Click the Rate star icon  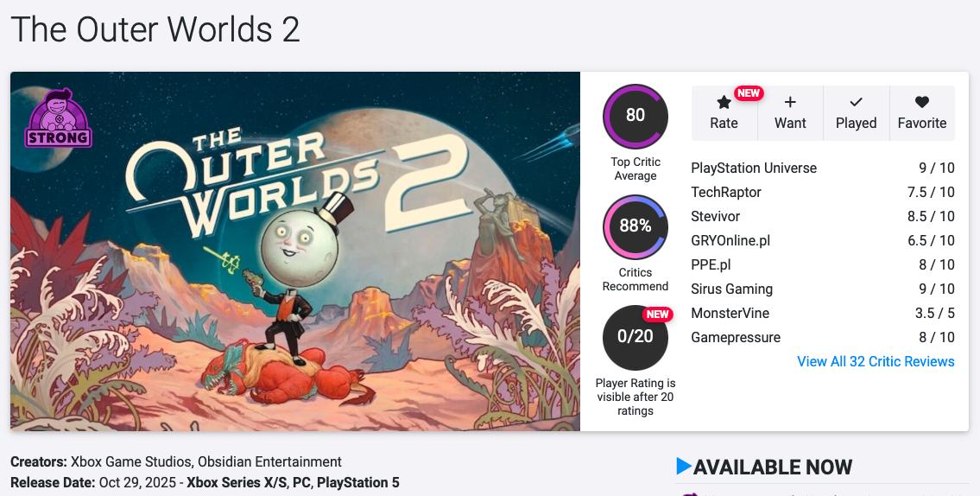click(724, 103)
